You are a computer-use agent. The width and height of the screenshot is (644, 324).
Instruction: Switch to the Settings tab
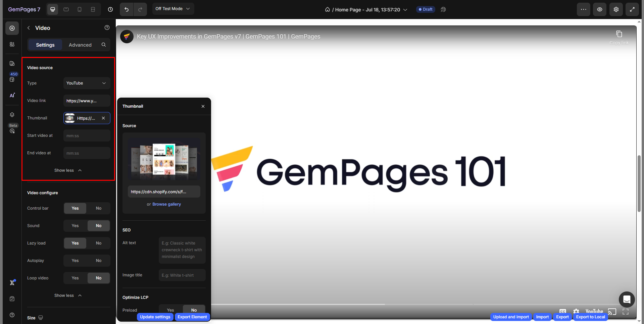(x=45, y=45)
